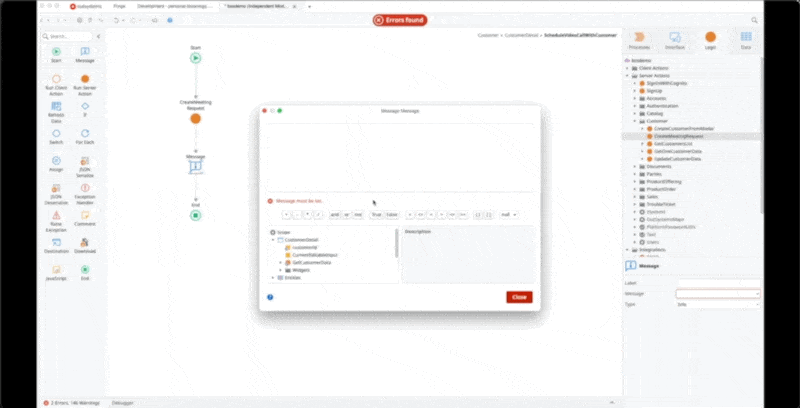Collapse the CustomerDetail scope node
The image size is (800, 408).
(273, 240)
